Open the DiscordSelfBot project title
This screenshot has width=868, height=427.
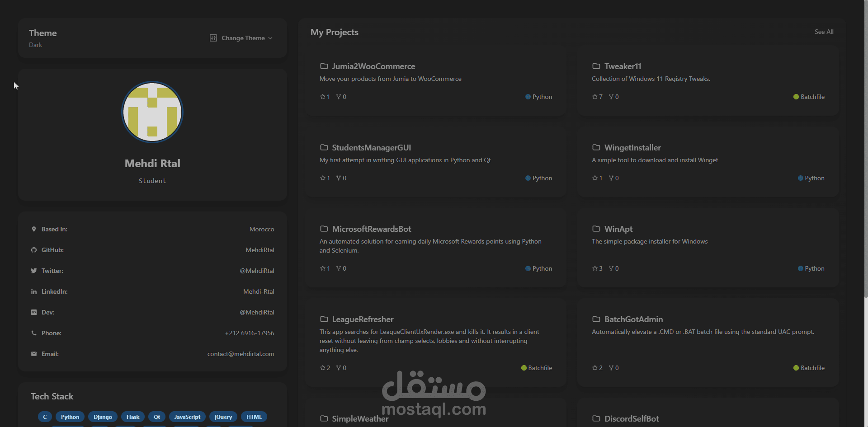632,419
